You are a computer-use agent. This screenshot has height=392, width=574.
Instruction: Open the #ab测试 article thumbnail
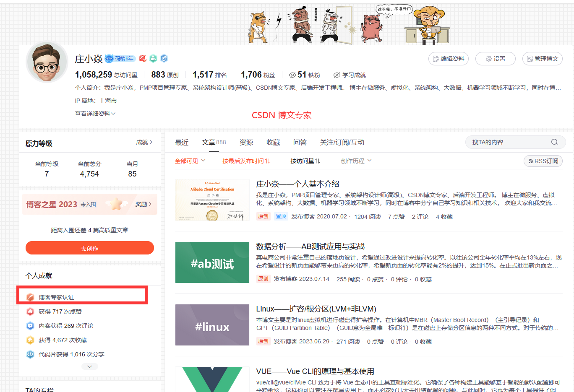pyautogui.click(x=212, y=262)
